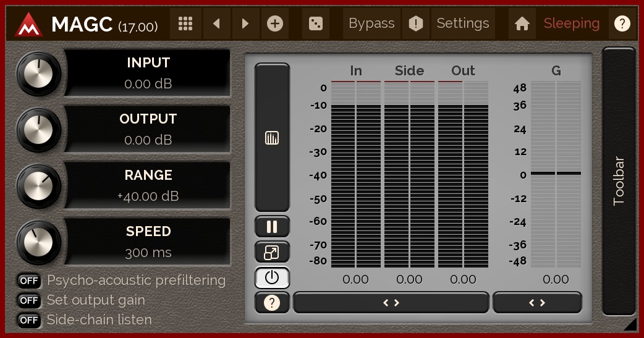Viewport: 644px width, 338px height.
Task: Go to previous preset arrow
Action: (216, 24)
